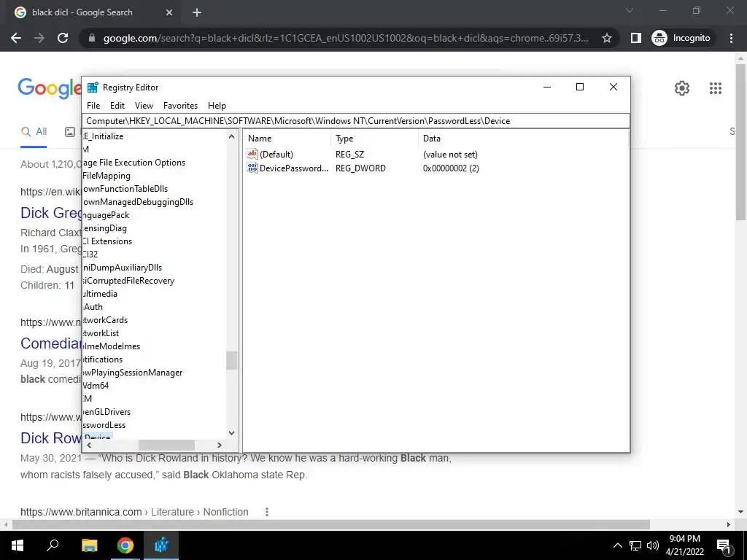Viewport: 747px width, 560px height.
Task: Click Registry Editor taskbar icon
Action: tap(161, 545)
